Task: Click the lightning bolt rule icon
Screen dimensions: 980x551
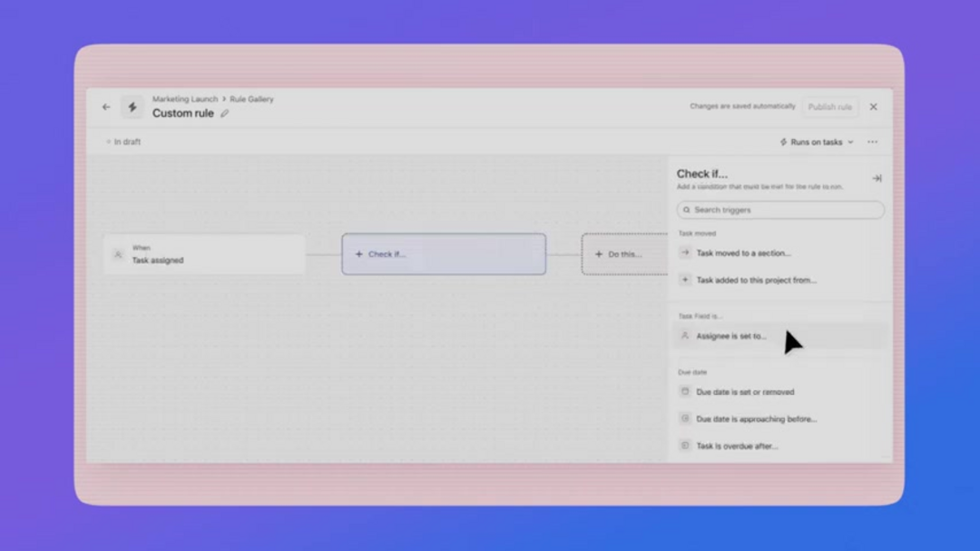Action: (x=132, y=107)
